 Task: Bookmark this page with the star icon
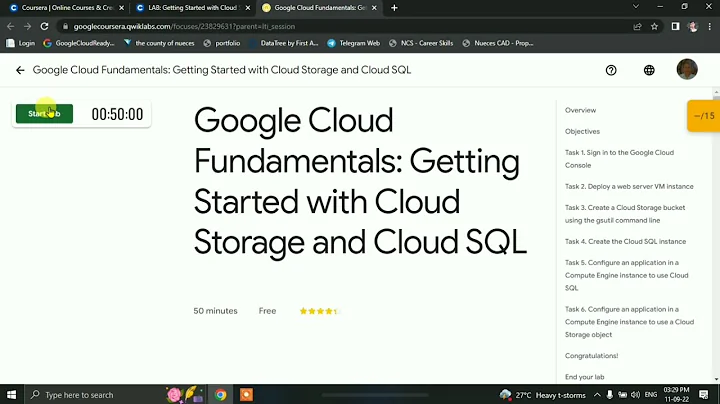[x=654, y=27]
